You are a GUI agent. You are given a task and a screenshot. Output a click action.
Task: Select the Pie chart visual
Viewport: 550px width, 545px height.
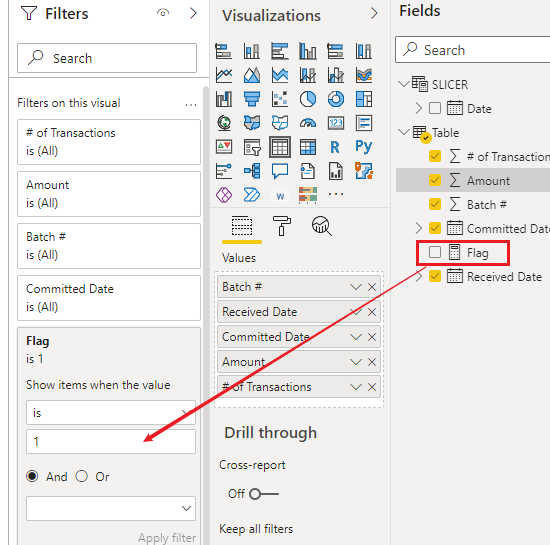click(308, 99)
